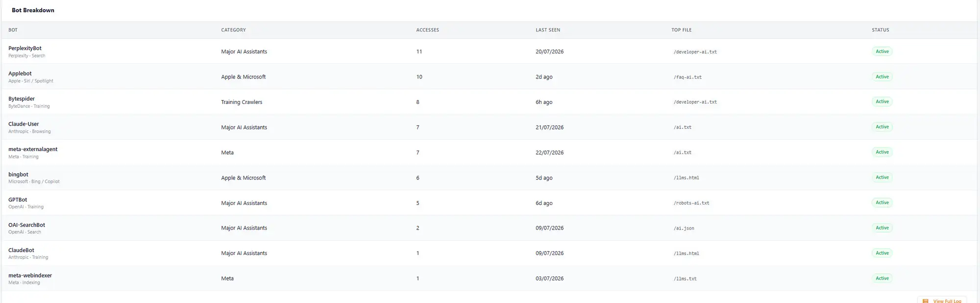The width and height of the screenshot is (980, 303).
Task: Click the Active badge for ClaudeBot
Action: point(882,253)
